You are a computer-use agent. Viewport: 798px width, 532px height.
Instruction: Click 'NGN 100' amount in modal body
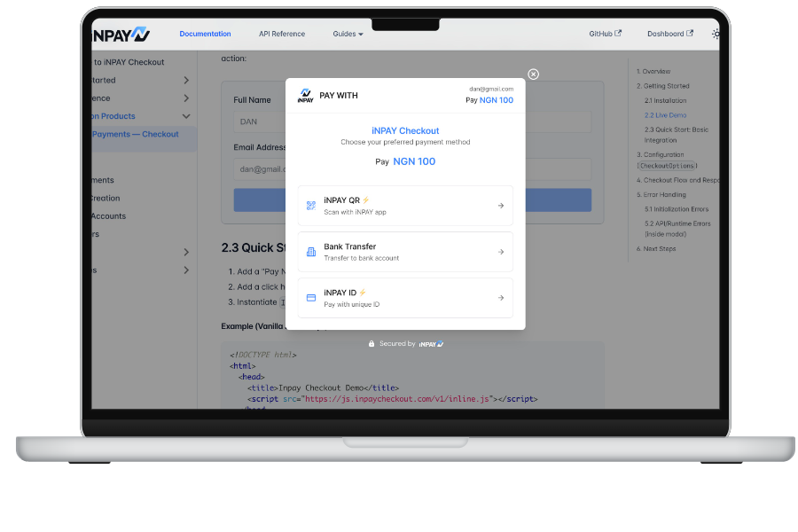(414, 162)
